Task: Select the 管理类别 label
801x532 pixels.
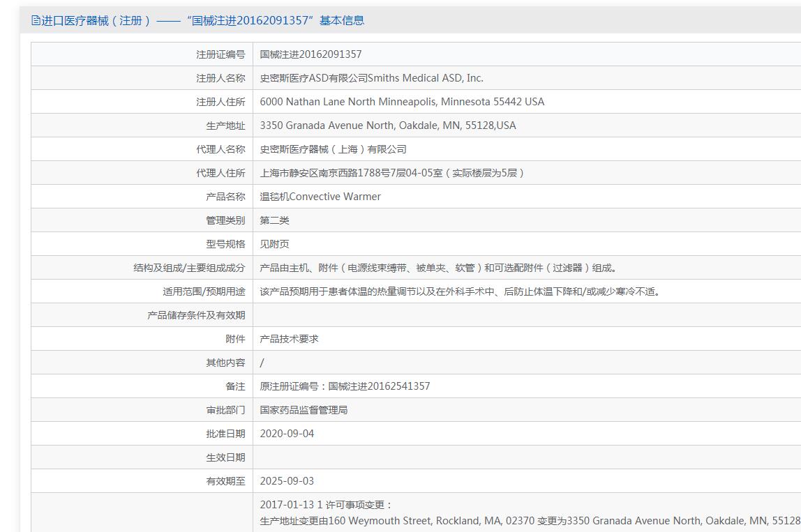Action: click(x=226, y=220)
